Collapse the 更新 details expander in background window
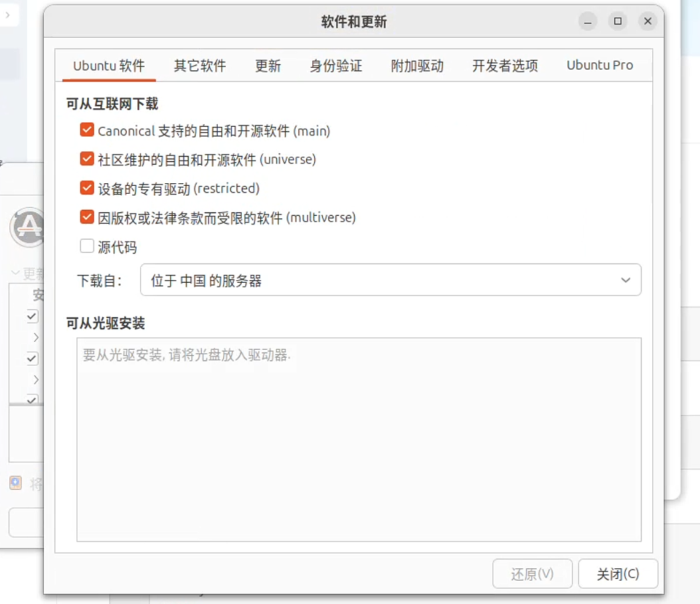This screenshot has width=700, height=604. [16, 273]
